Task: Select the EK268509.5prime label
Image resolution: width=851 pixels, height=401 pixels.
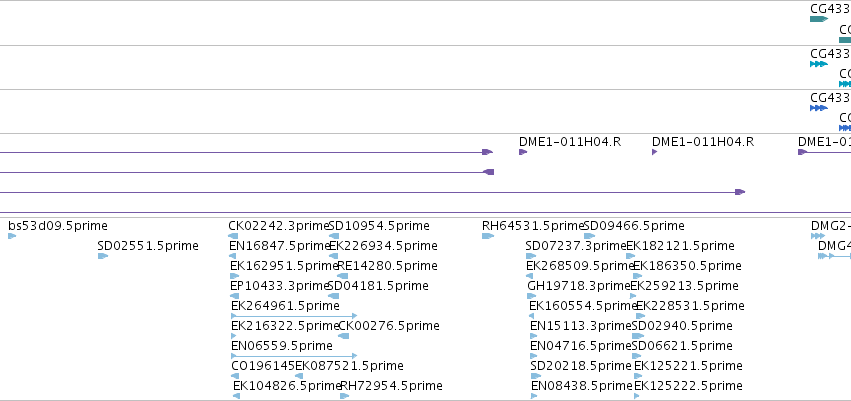Action: (580, 266)
